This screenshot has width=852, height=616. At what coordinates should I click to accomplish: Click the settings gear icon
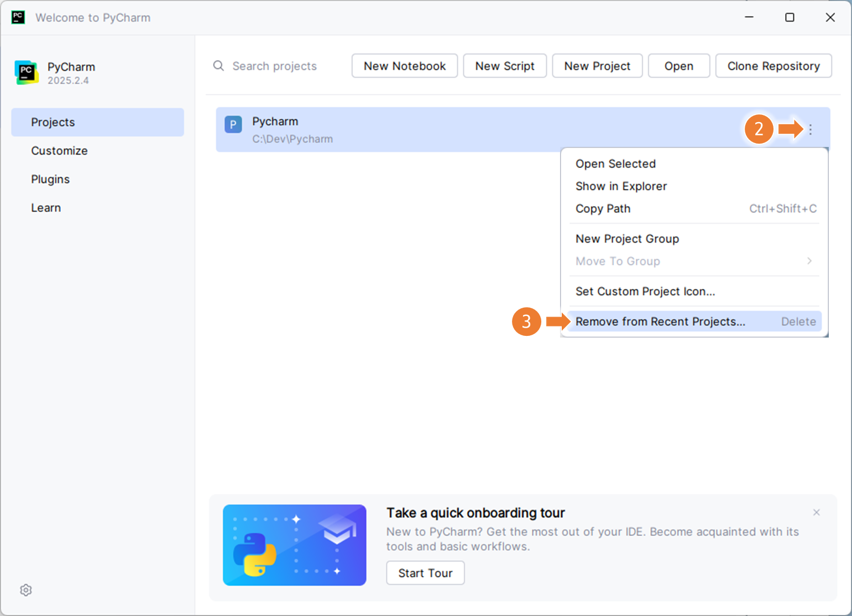[26, 590]
